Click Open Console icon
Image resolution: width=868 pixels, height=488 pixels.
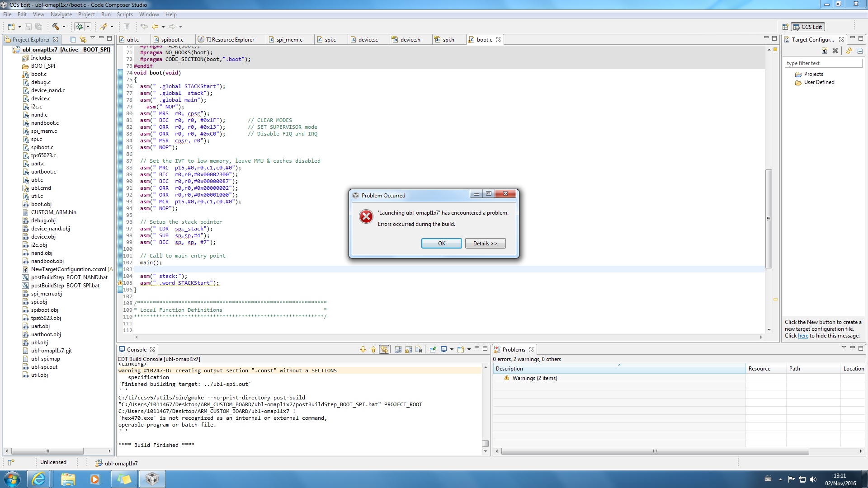click(x=461, y=349)
